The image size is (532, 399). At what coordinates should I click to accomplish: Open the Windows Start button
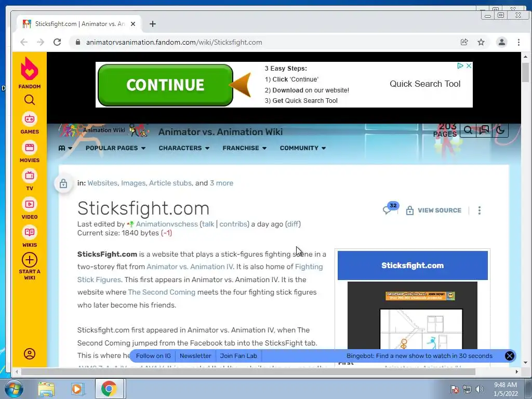click(14, 389)
